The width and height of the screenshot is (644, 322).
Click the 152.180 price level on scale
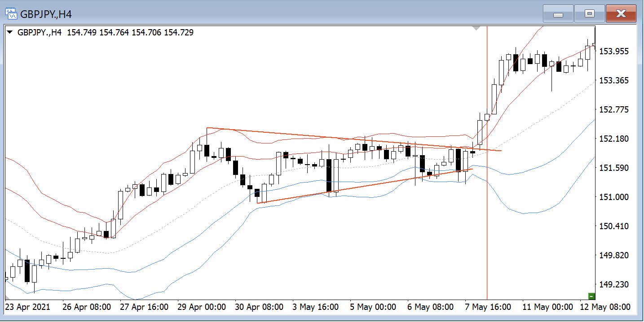[x=613, y=139]
